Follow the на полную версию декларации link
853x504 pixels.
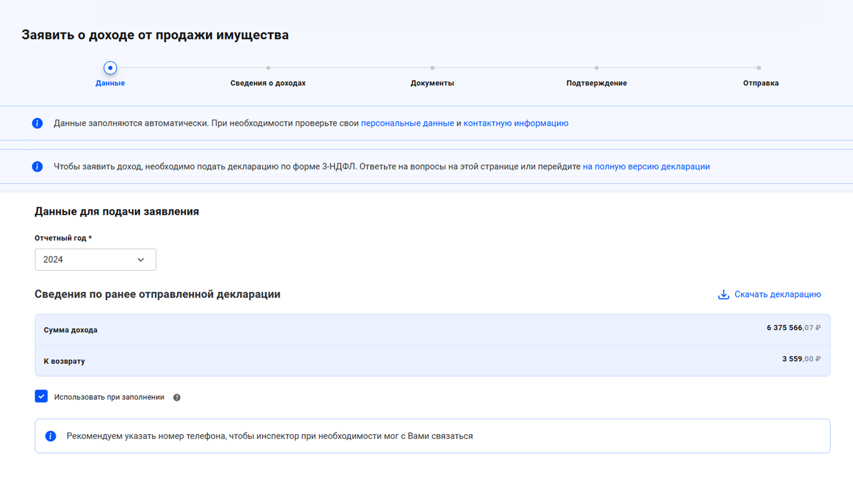click(x=646, y=167)
